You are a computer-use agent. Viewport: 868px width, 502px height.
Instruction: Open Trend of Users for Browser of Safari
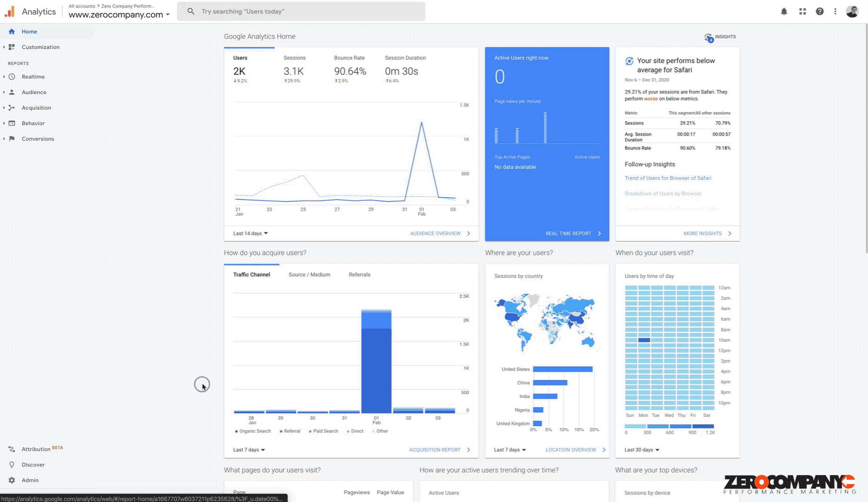[668, 178]
